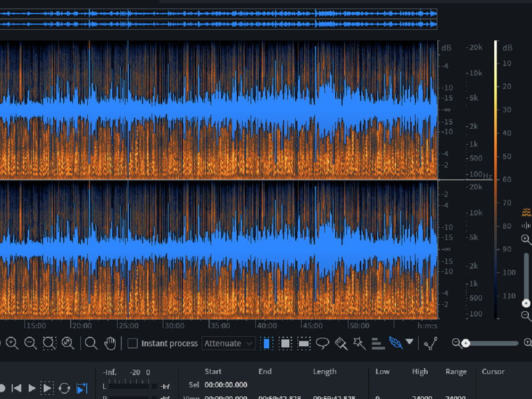The height and width of the screenshot is (399, 532).
Task: Click the L channel level meter
Action: [x=129, y=386]
